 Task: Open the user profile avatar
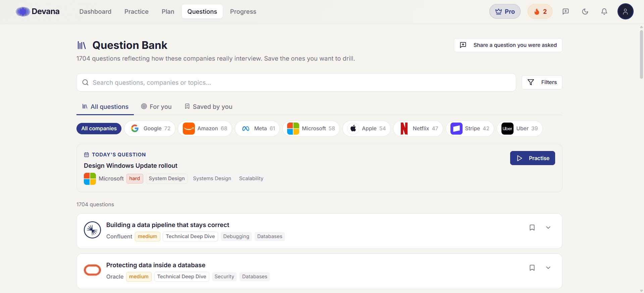tap(625, 12)
